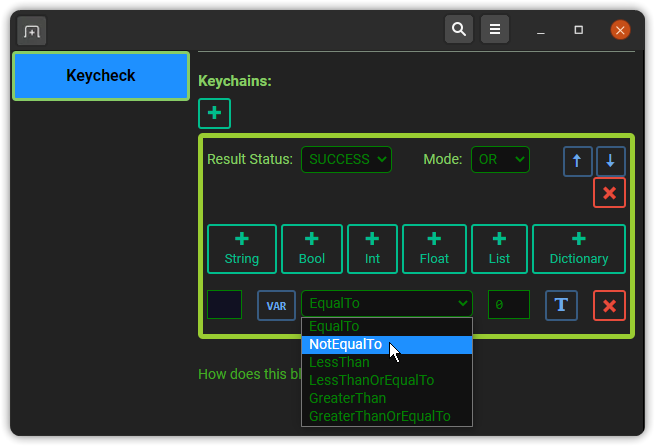
Task: Open the hamburger menu
Action: (x=495, y=29)
